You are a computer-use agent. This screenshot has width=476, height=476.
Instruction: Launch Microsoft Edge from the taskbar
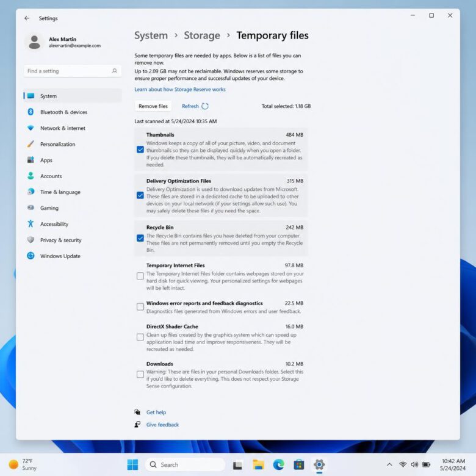(x=279, y=464)
